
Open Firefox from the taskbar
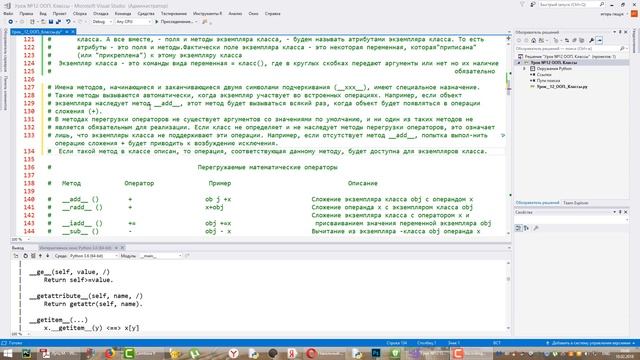[109, 353]
